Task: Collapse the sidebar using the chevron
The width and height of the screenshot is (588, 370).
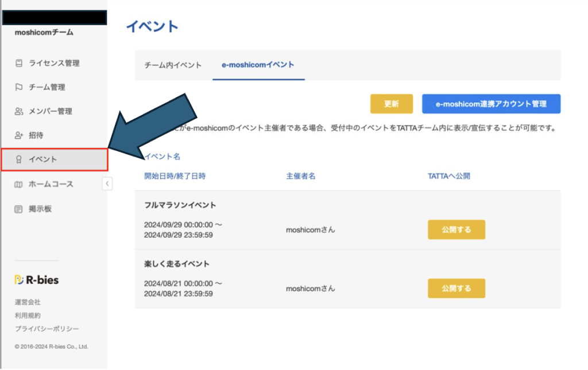Action: [107, 184]
